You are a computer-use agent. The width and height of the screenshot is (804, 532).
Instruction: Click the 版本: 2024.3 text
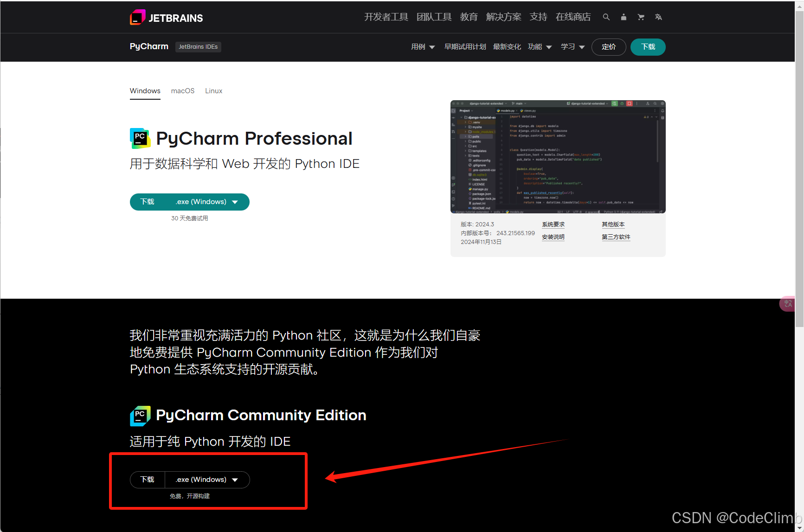(x=477, y=224)
